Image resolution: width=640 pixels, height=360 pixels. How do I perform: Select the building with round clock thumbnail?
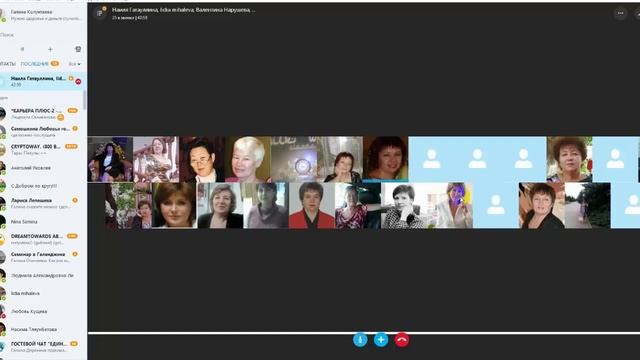294,159
